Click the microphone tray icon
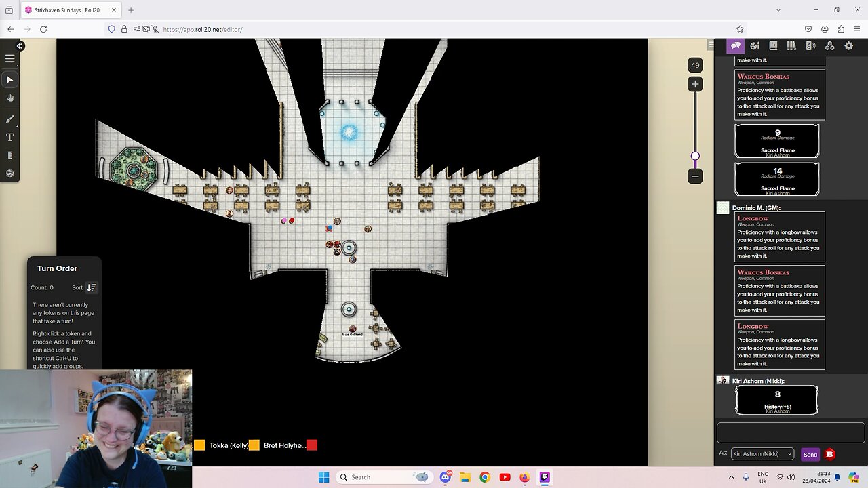Viewport: 868px width, 488px height. tap(745, 477)
